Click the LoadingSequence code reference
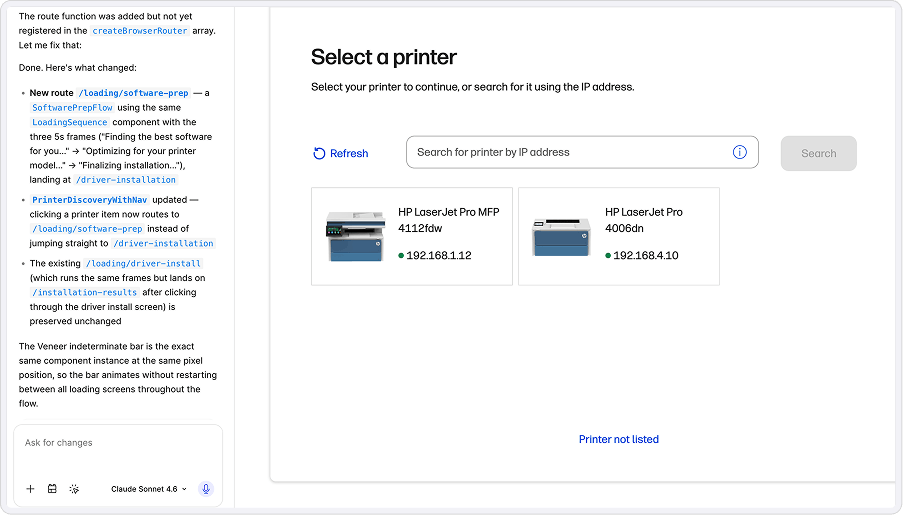 pos(70,122)
